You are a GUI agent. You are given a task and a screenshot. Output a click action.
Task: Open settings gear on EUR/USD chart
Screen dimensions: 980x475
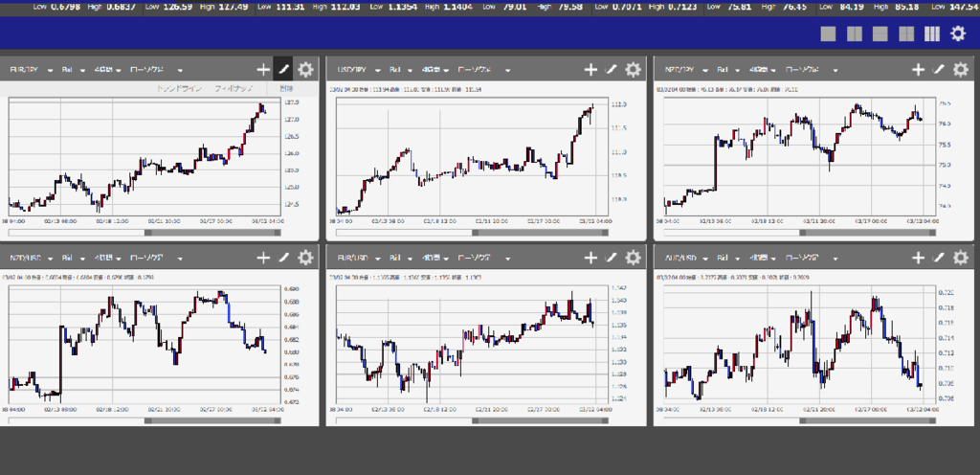tap(633, 258)
